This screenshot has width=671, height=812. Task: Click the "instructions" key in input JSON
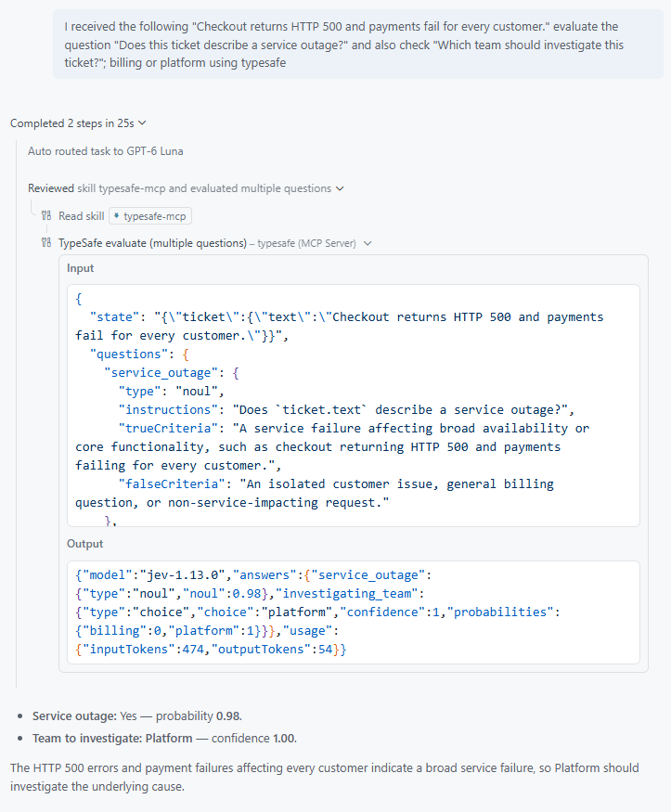168,409
